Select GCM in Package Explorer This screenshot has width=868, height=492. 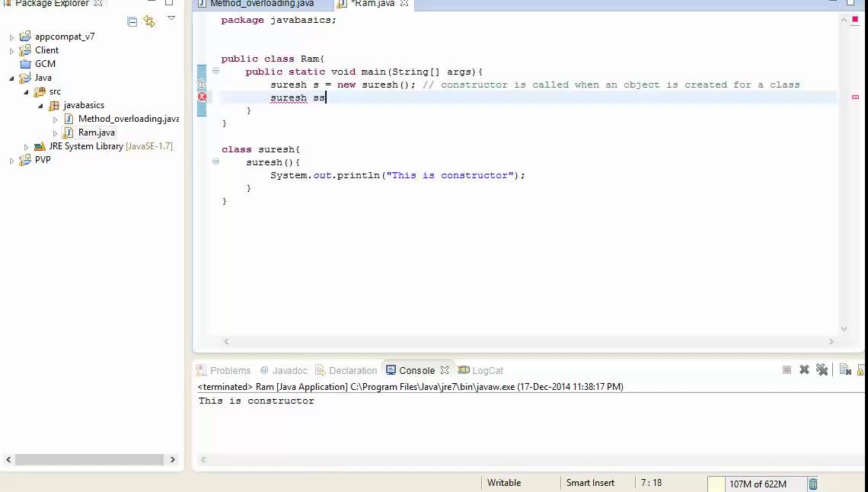click(45, 64)
